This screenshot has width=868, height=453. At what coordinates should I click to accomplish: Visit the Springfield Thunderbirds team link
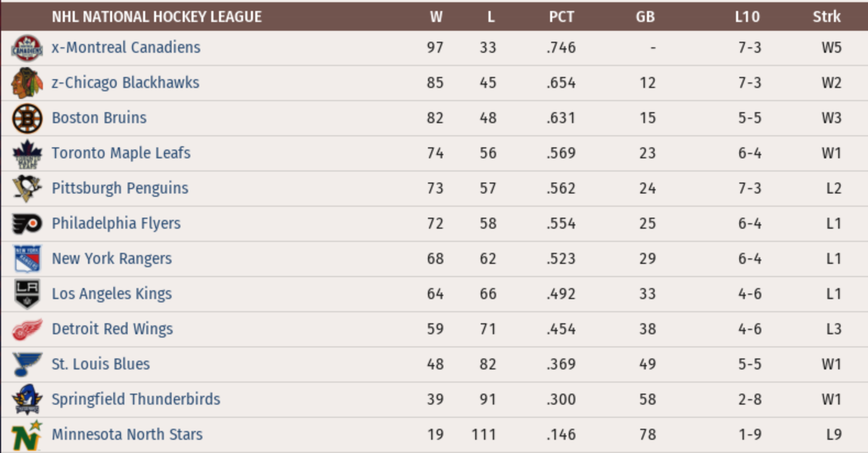click(136, 400)
